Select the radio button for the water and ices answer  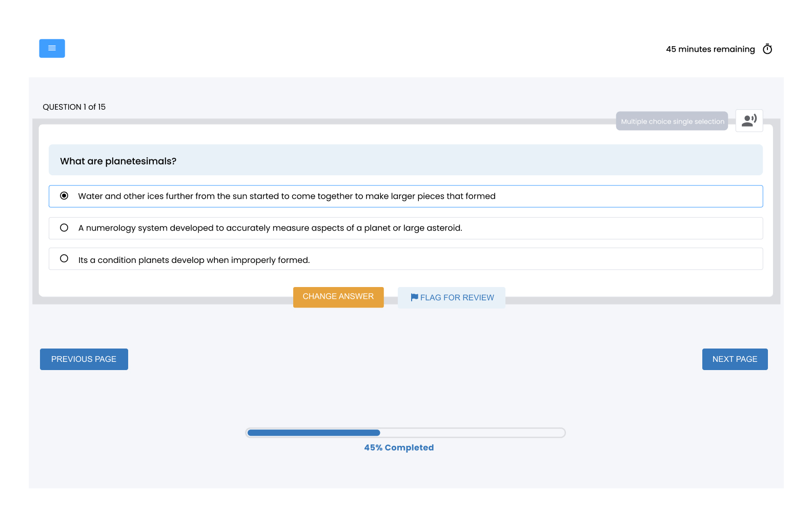pos(64,196)
